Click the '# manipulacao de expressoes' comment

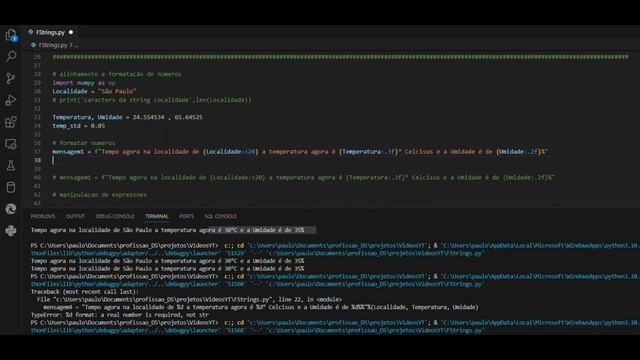tap(99, 195)
